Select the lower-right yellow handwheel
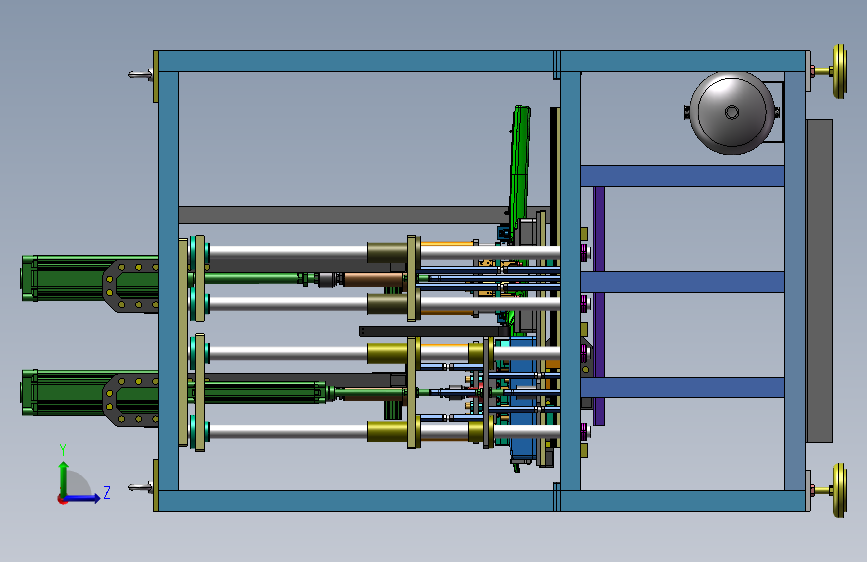This screenshot has height=562, width=867. (839, 490)
